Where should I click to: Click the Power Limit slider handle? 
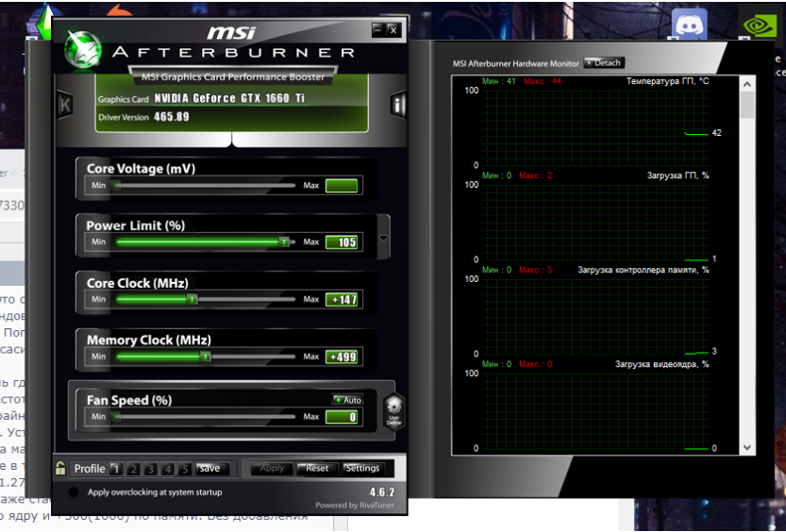click(284, 242)
